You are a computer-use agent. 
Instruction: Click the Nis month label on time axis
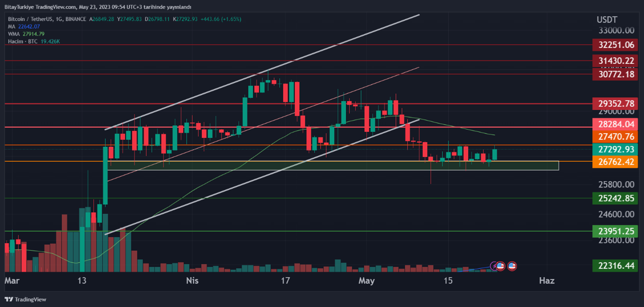(192, 281)
